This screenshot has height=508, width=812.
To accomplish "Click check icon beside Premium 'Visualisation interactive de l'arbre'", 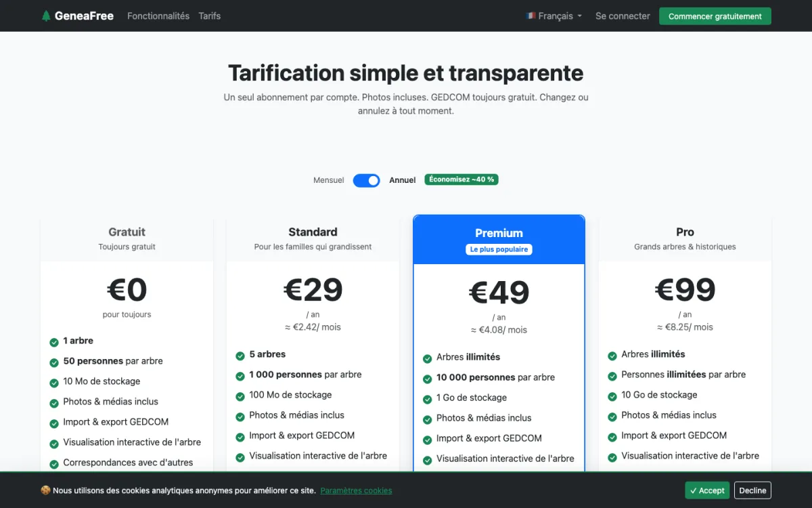I will (x=428, y=460).
